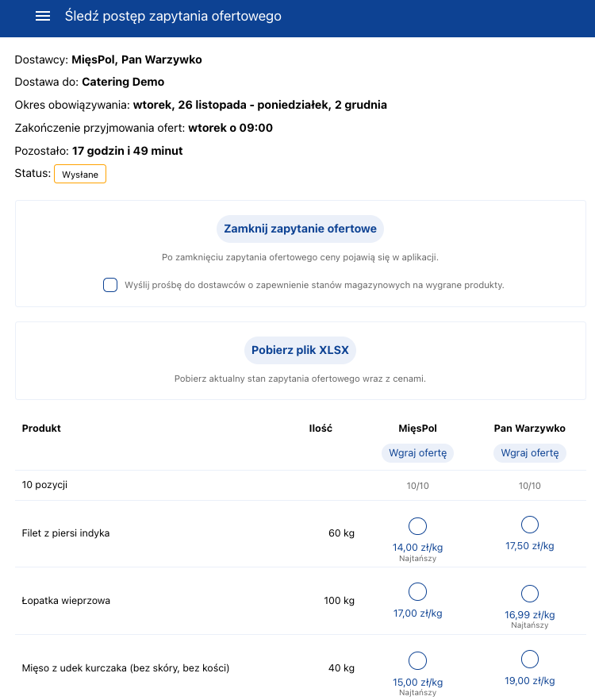This screenshot has width=595, height=700.
Task: Click Wgraj ofertę under Pan Warzywko
Action: tap(529, 452)
